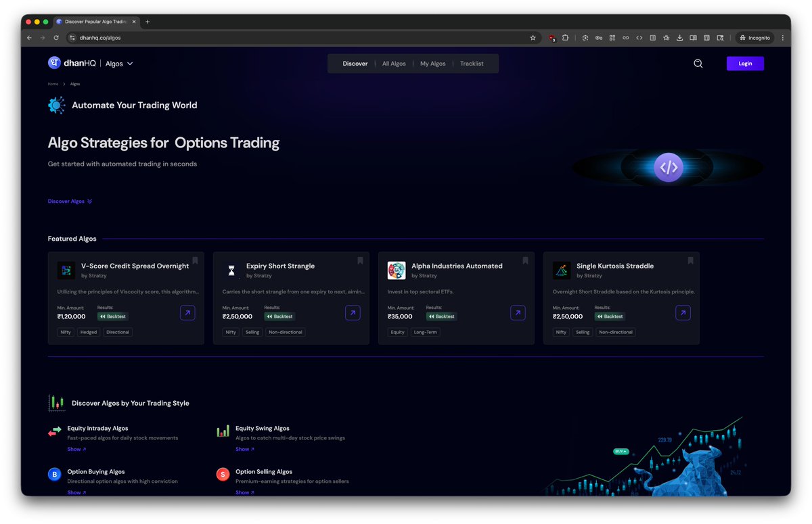
Task: Click the Login button
Action: (745, 64)
